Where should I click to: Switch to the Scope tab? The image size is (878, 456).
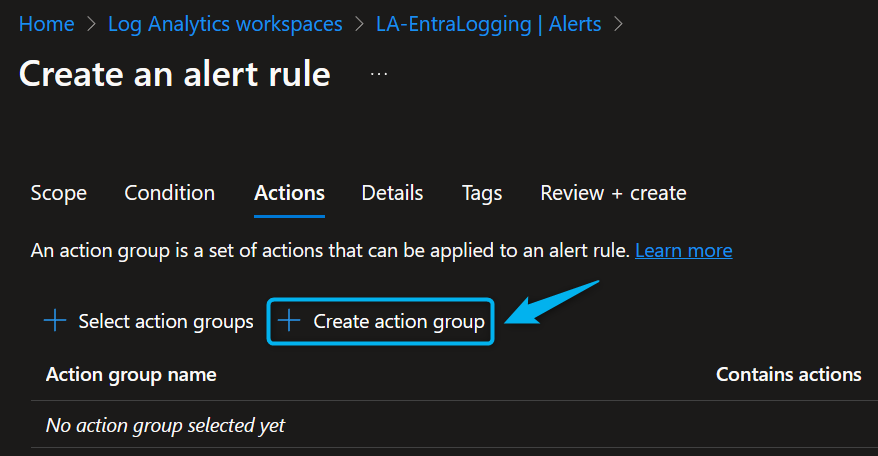click(x=58, y=193)
